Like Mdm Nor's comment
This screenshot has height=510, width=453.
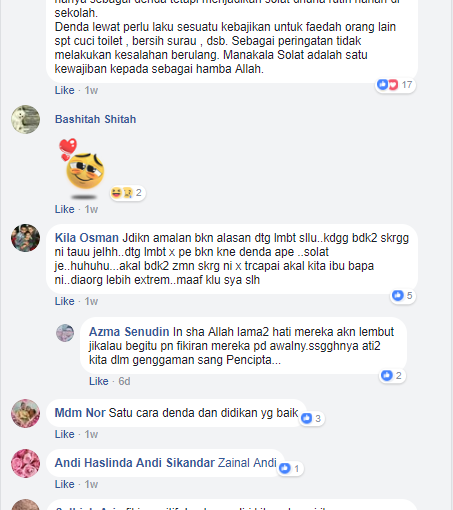(64, 434)
